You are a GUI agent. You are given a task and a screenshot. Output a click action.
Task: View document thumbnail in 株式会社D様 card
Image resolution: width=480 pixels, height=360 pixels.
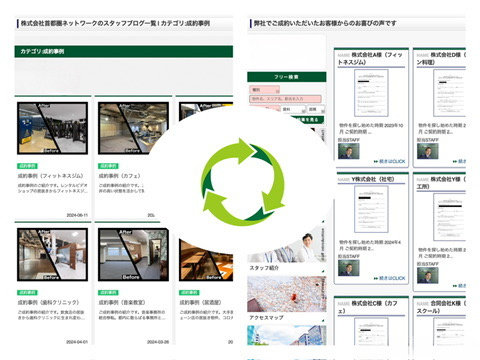click(x=450, y=93)
